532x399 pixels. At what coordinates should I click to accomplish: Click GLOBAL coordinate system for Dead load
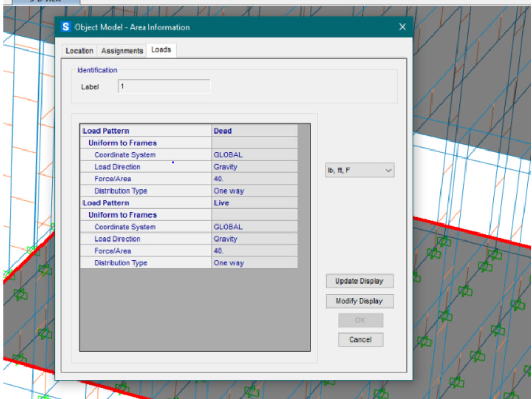coord(254,155)
